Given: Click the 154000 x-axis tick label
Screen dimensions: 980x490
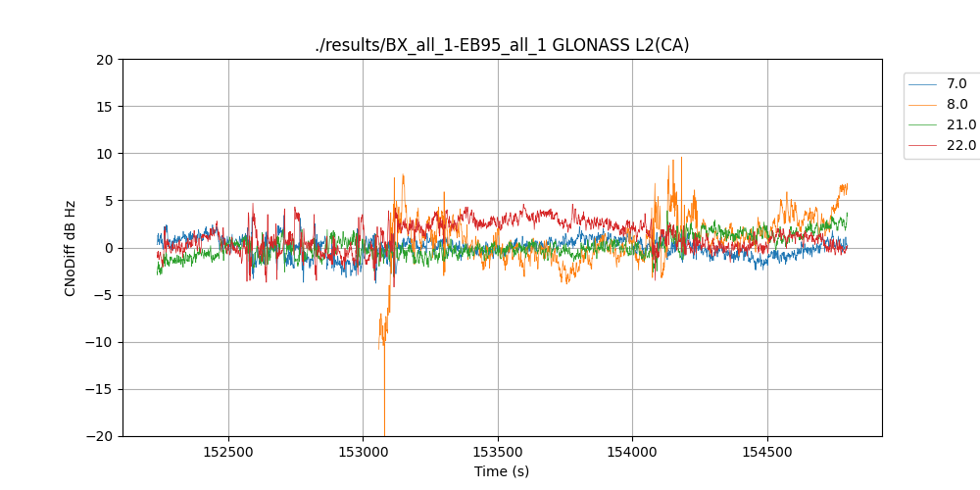Looking at the screenshot, I should tap(632, 453).
